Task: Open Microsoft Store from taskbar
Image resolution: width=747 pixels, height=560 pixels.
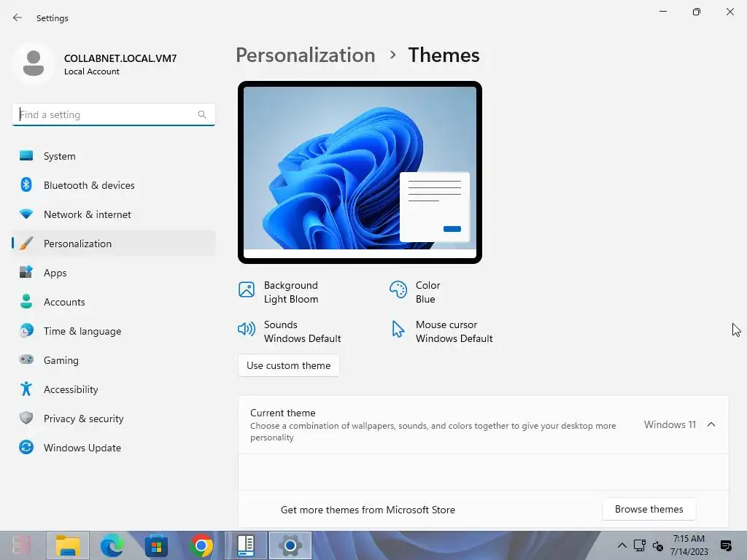Action: point(156,545)
